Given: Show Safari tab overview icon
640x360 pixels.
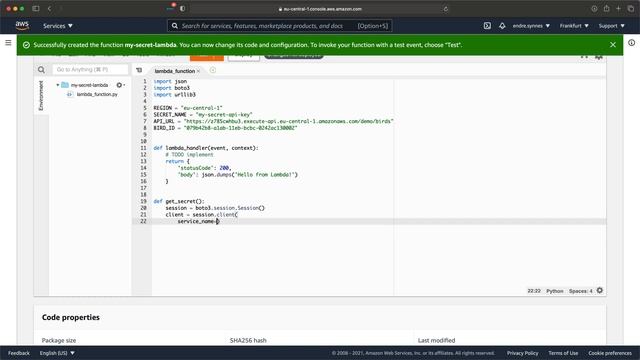Looking at the screenshot, I should coord(631,9).
